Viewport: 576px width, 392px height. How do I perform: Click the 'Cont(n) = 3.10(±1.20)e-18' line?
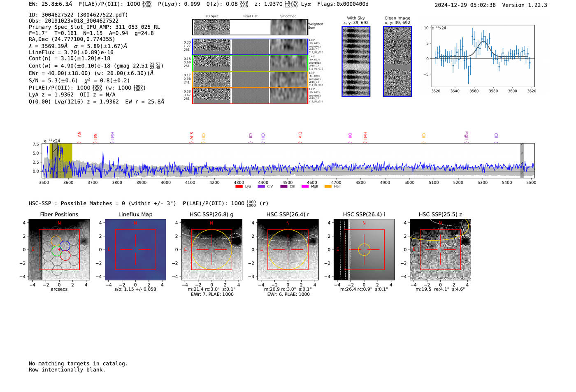click(70, 58)
